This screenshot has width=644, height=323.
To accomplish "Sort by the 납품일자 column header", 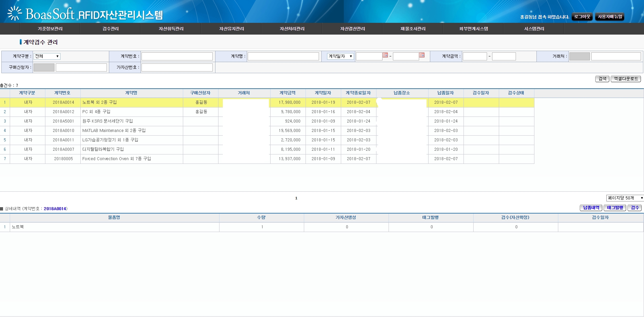I will point(446,93).
